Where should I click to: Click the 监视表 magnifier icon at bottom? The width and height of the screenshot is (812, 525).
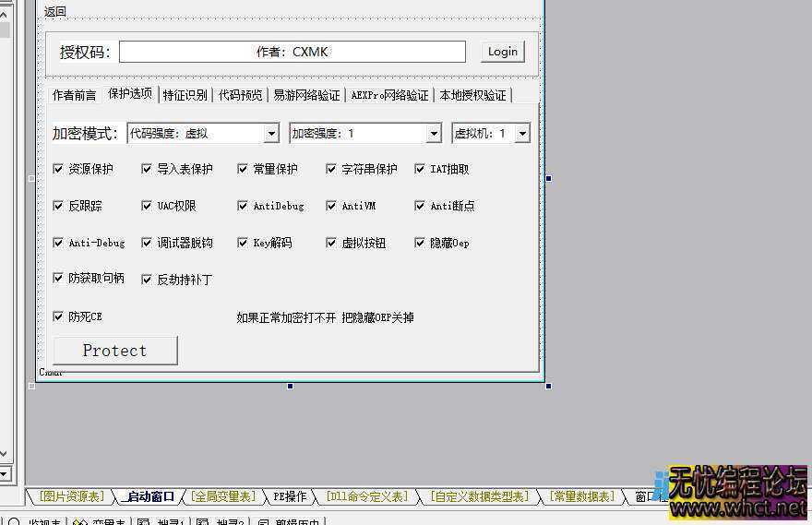[15, 521]
